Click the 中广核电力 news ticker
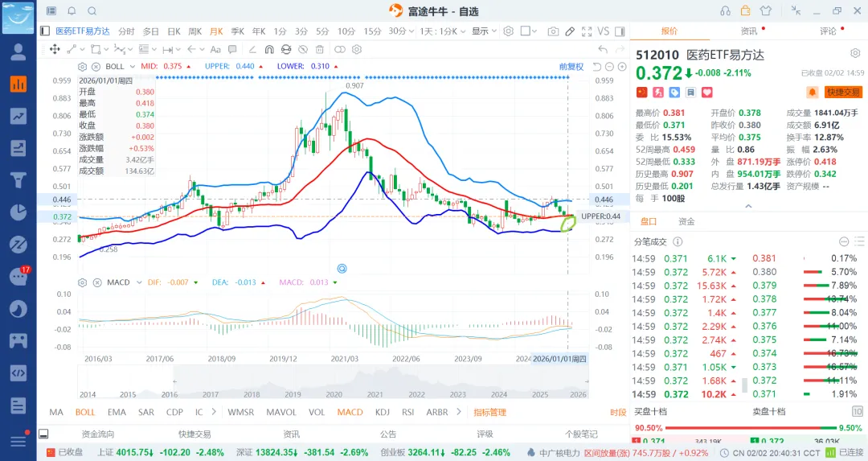 point(559,453)
